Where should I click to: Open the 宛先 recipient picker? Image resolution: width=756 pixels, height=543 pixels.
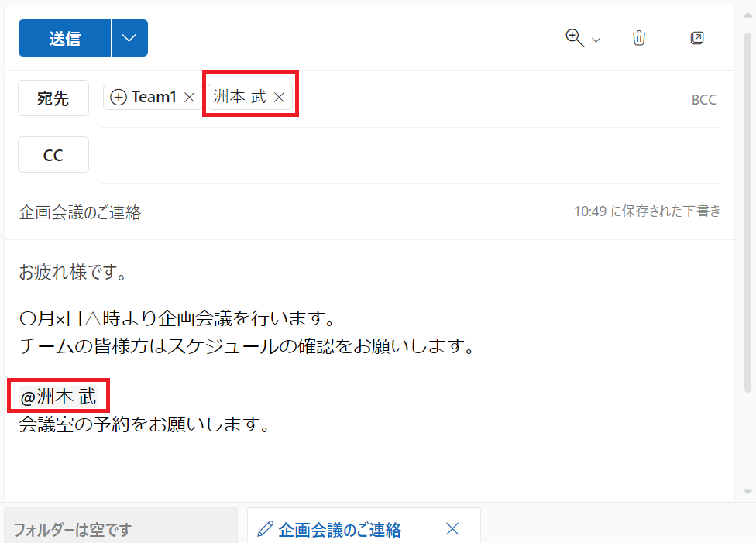[53, 98]
